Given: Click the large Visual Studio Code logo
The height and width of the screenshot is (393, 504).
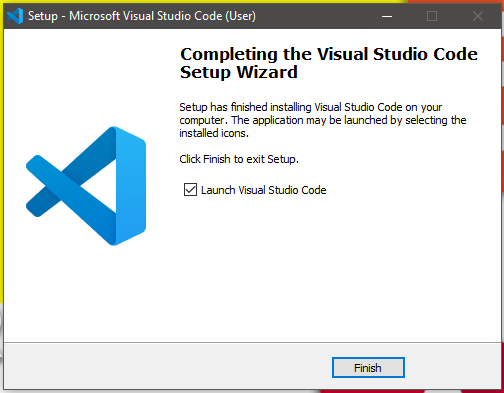Looking at the screenshot, I should pos(86,186).
